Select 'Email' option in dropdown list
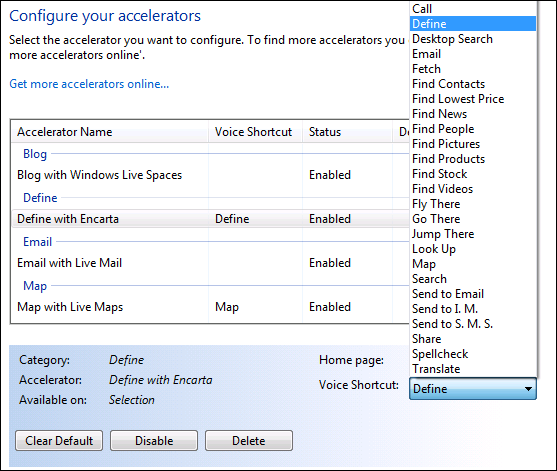The image size is (557, 471). [473, 54]
